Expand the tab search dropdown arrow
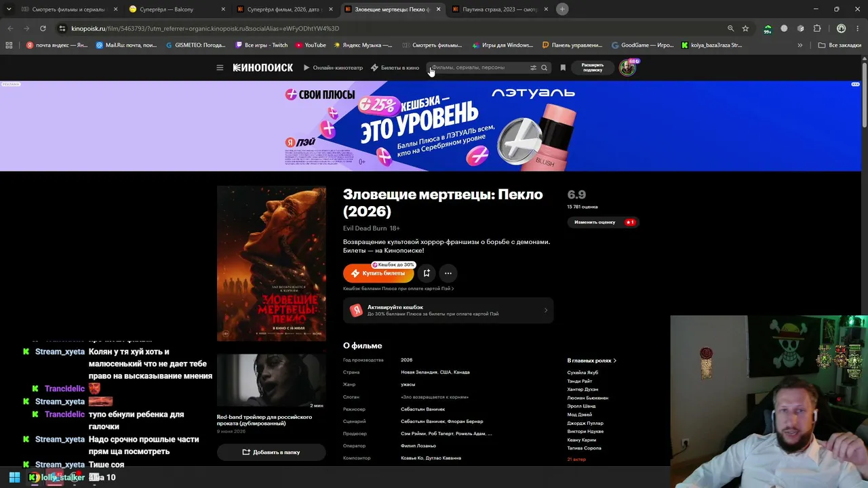Screen dimensions: 868x488 click(x=9, y=9)
